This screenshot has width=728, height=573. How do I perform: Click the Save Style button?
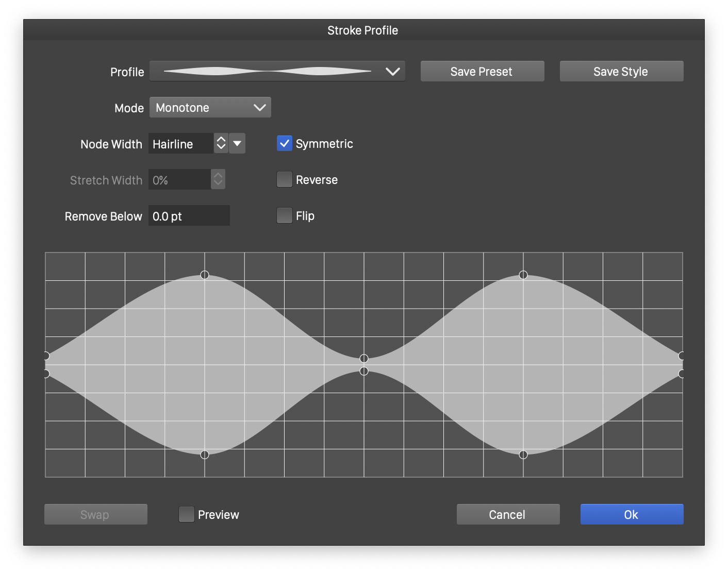point(621,72)
